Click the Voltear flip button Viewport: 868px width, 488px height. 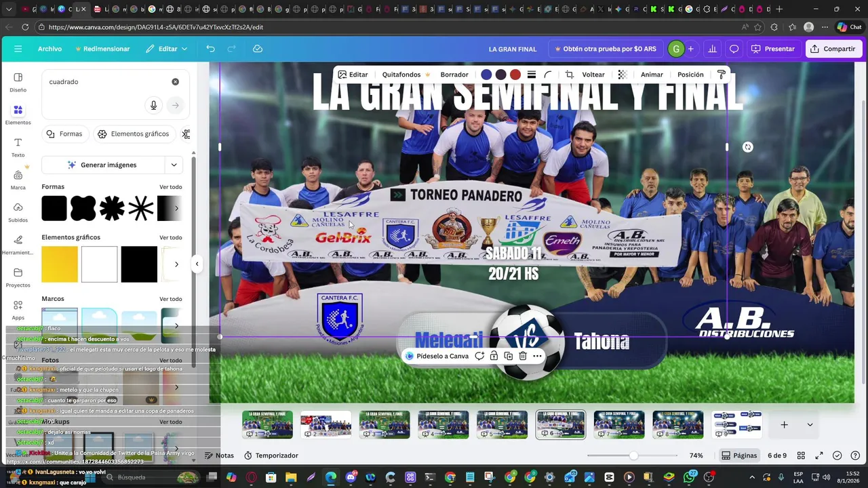pos(593,75)
